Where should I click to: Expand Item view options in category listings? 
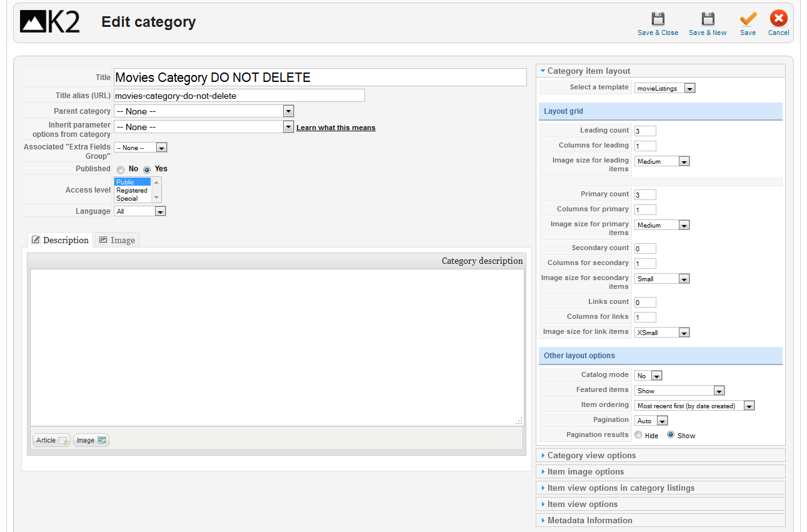click(x=660, y=488)
